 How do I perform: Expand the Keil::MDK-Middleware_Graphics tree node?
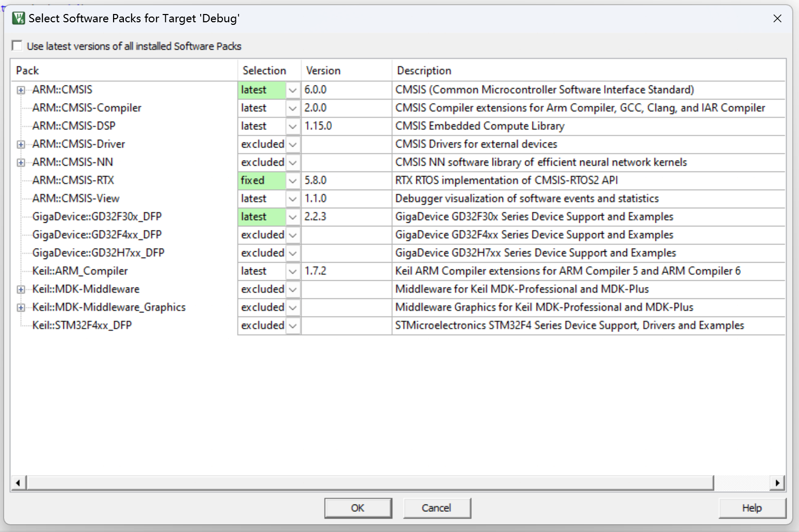click(x=21, y=308)
